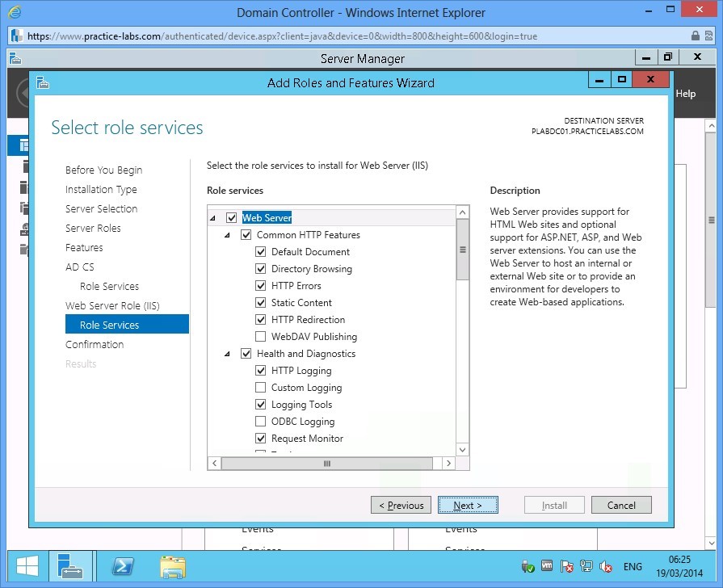This screenshot has width=723, height=588.
Task: Click the Safely Remove Hardware tray icon
Action: tap(528, 566)
